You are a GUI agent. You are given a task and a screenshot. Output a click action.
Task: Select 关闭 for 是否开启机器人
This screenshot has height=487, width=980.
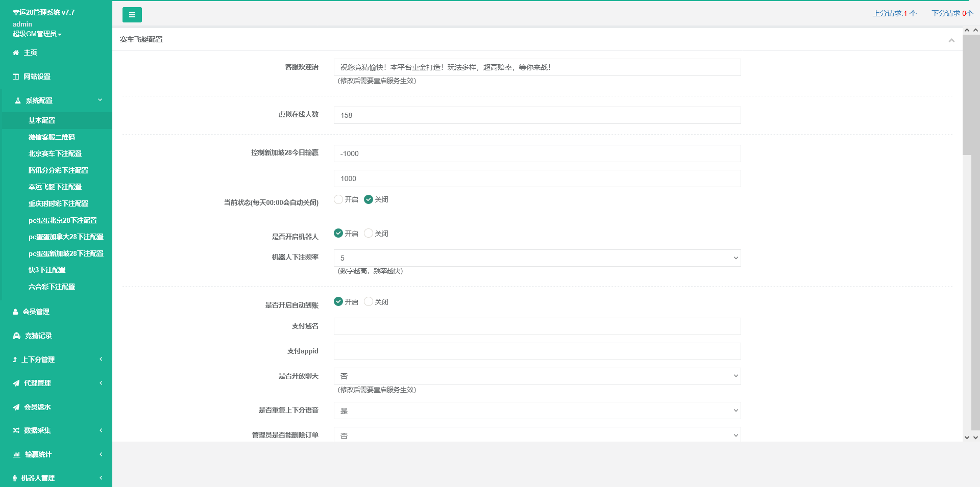369,233
